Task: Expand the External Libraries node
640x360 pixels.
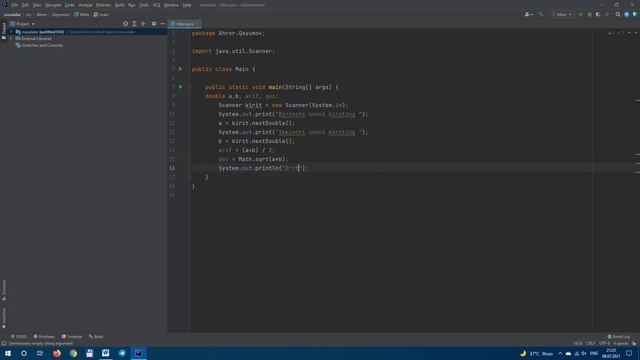Action: [11, 38]
